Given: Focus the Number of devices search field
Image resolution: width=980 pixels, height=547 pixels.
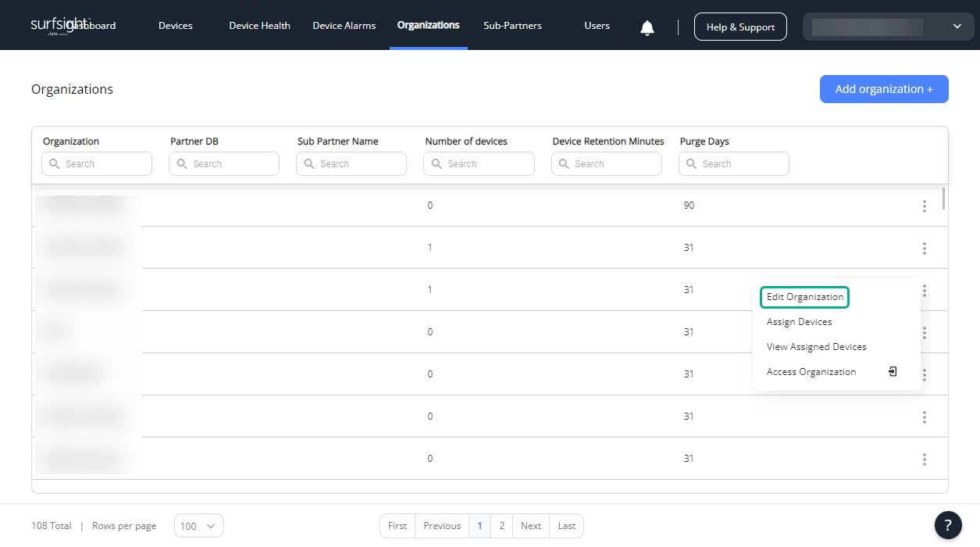Looking at the screenshot, I should pyautogui.click(x=479, y=164).
